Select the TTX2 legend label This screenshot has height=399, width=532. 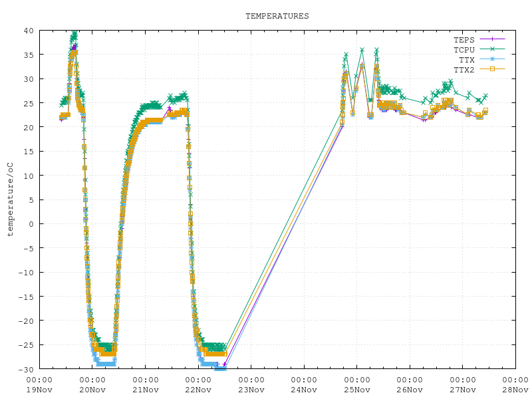coord(464,69)
